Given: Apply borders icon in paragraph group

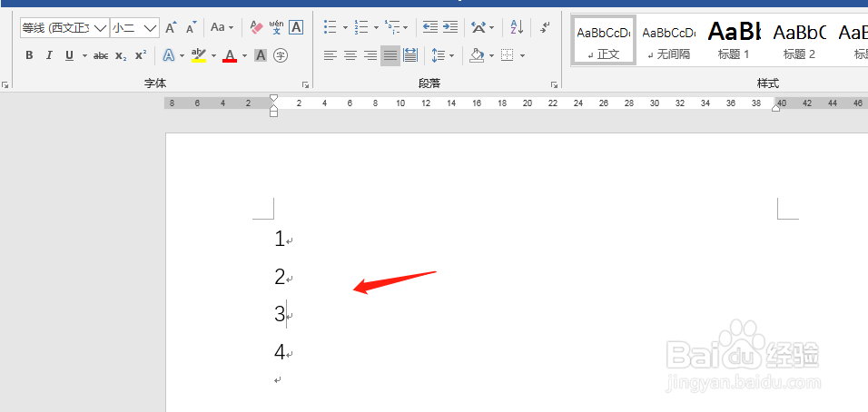Looking at the screenshot, I should (x=507, y=55).
